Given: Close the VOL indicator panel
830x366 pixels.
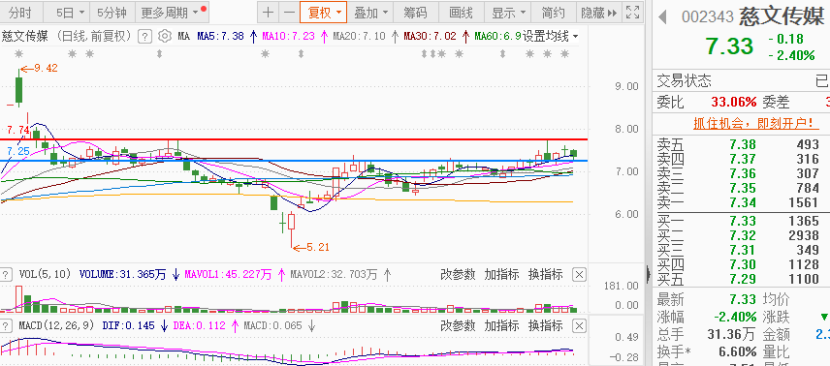Looking at the screenshot, I should click(x=580, y=274).
